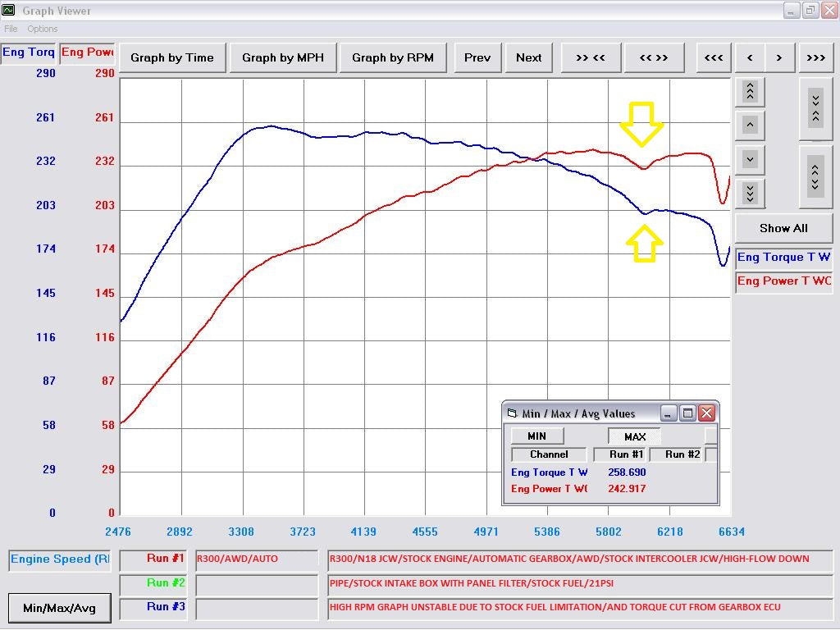Click the triple left-arrow navigation icon
The height and width of the screenshot is (630, 840).
pos(713,57)
